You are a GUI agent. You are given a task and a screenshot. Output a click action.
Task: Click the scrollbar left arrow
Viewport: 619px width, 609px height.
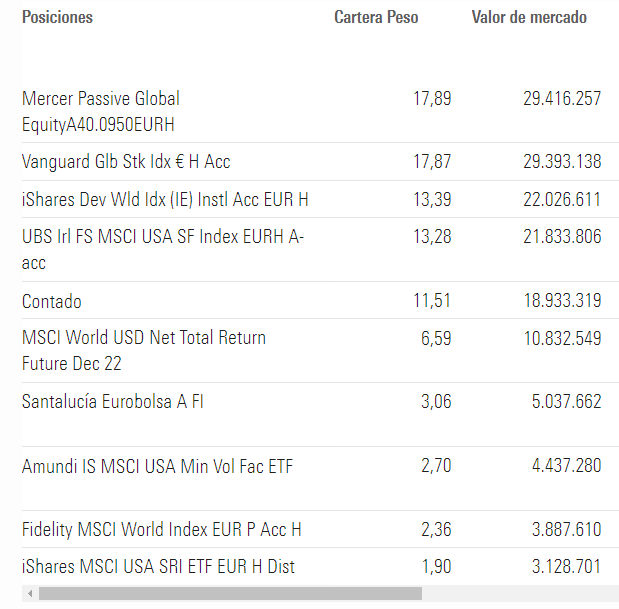point(30,594)
